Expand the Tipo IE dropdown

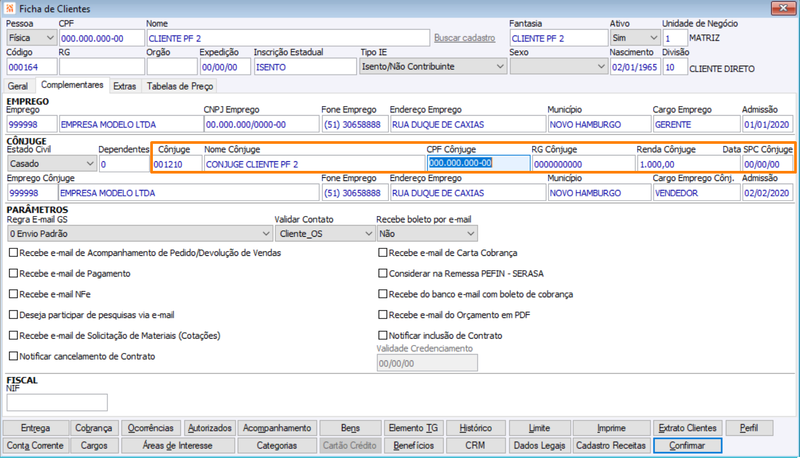[x=433, y=66]
